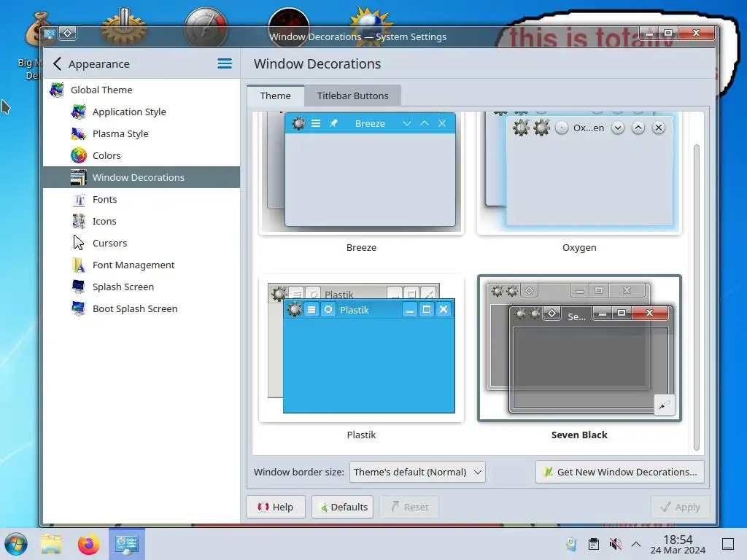The width and height of the screenshot is (747, 560).
Task: Click the titlebar diamond all-desktops button
Action: point(68,34)
